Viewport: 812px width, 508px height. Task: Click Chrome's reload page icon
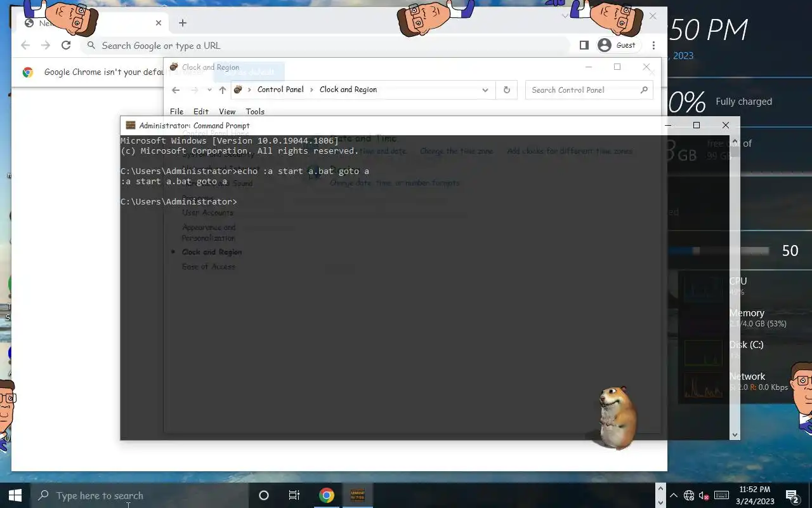[x=66, y=45]
